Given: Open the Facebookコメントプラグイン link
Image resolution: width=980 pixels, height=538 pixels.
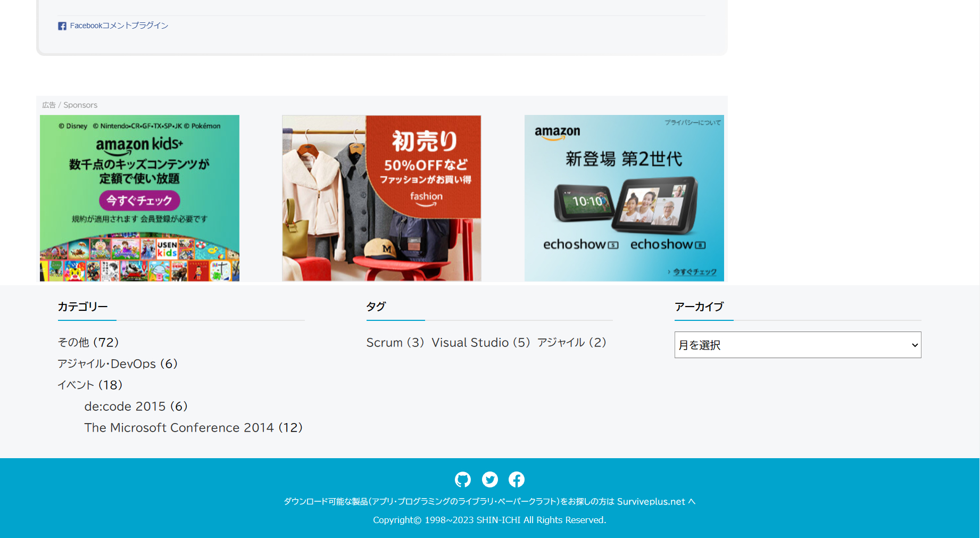Looking at the screenshot, I should [119, 26].
